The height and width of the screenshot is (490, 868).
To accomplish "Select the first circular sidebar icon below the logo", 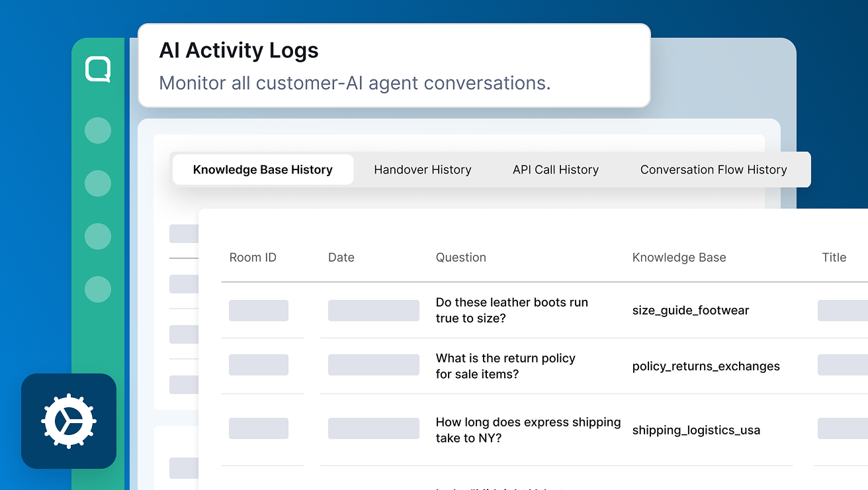I will [98, 130].
